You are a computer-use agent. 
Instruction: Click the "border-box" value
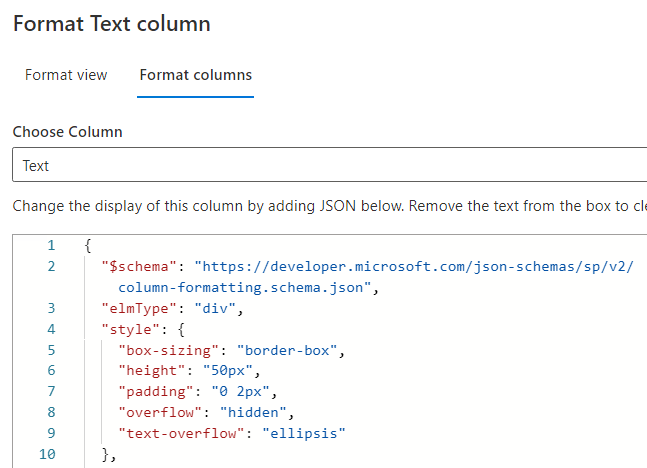[x=287, y=350]
